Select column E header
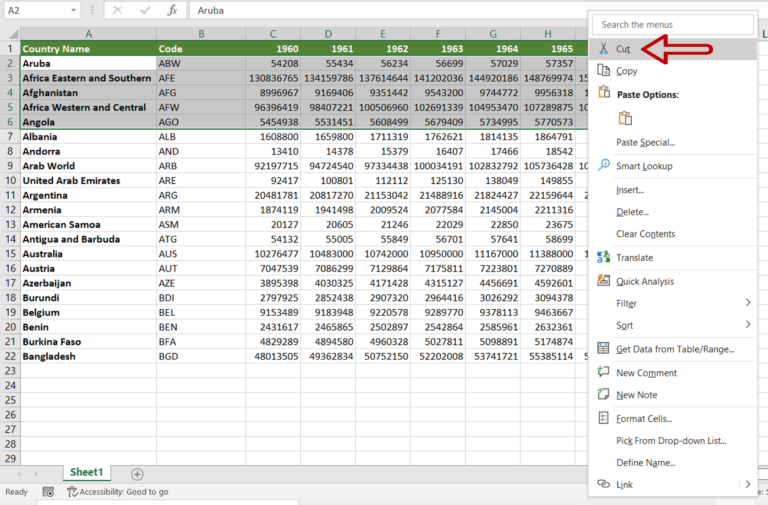 (x=383, y=34)
